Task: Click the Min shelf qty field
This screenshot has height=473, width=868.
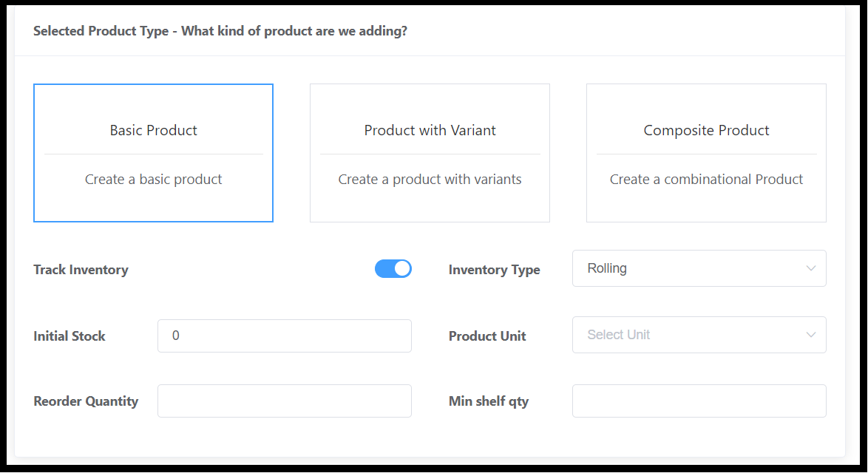Action: pyautogui.click(x=698, y=401)
